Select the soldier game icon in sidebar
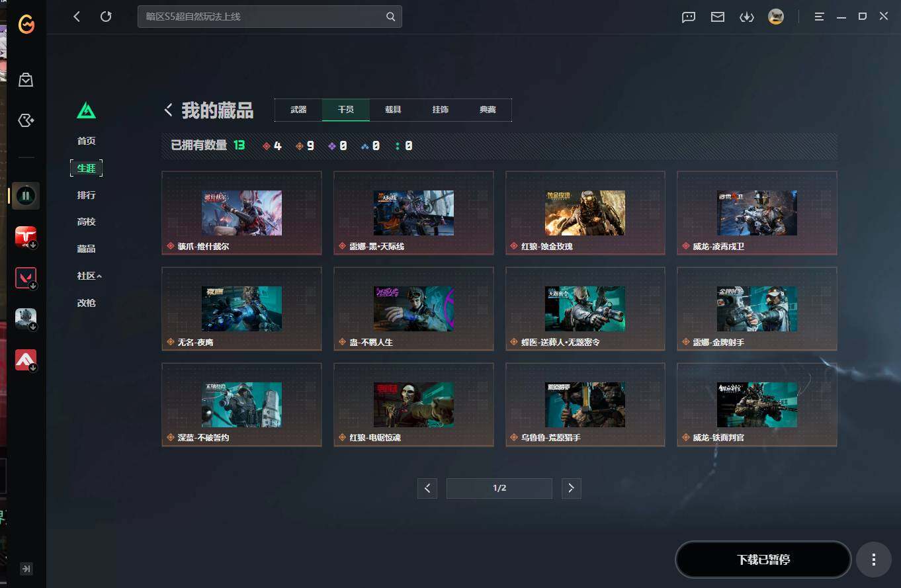Screen dimensions: 901x588 point(26,319)
